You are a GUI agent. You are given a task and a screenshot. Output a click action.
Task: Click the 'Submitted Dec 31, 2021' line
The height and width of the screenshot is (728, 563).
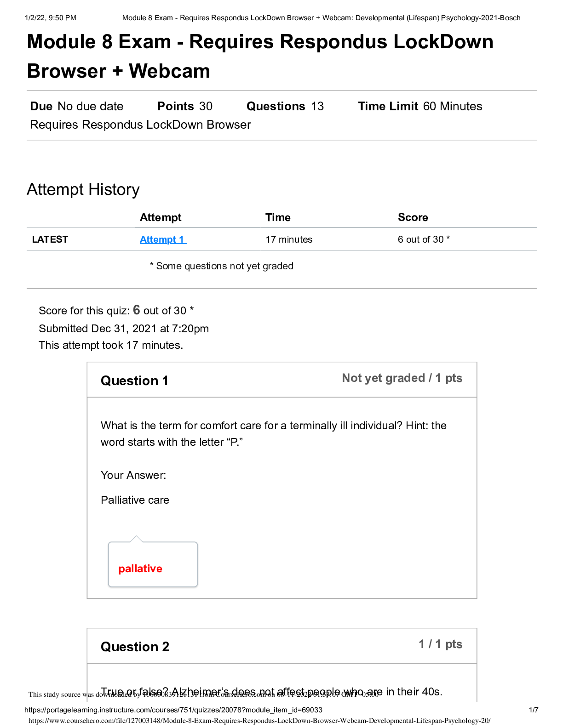124,329
